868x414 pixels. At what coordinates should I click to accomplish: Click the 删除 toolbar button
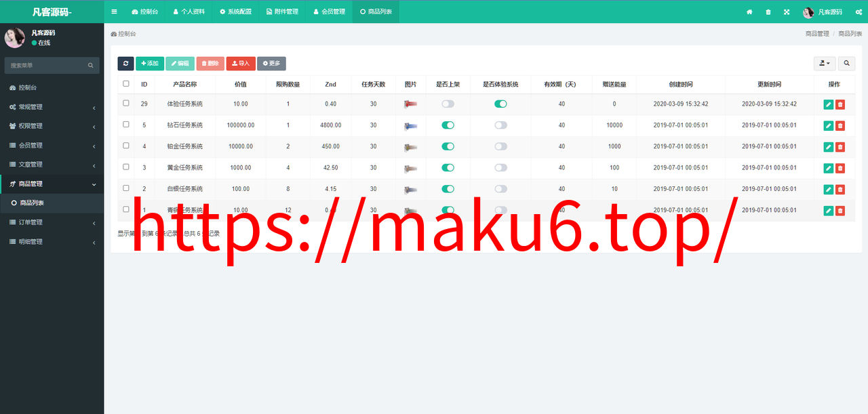click(x=210, y=63)
